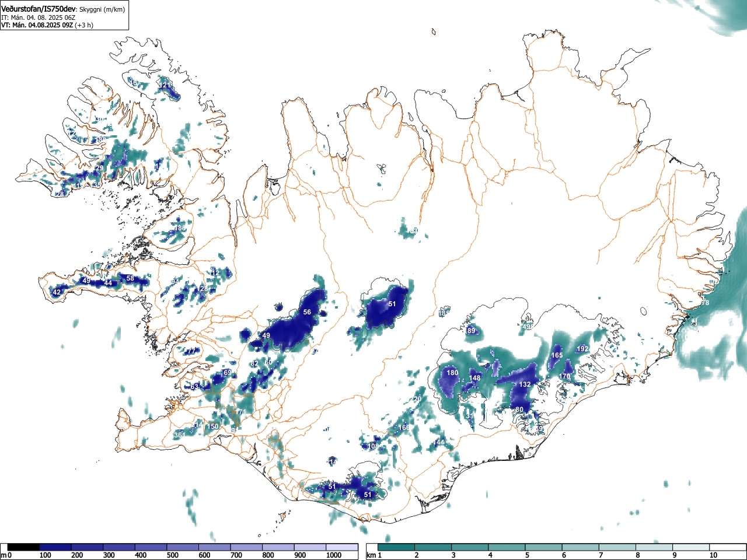The height and width of the screenshot is (560, 747).
Task: Select the 'Skyggni (m/km)' label
Action: [102, 9]
